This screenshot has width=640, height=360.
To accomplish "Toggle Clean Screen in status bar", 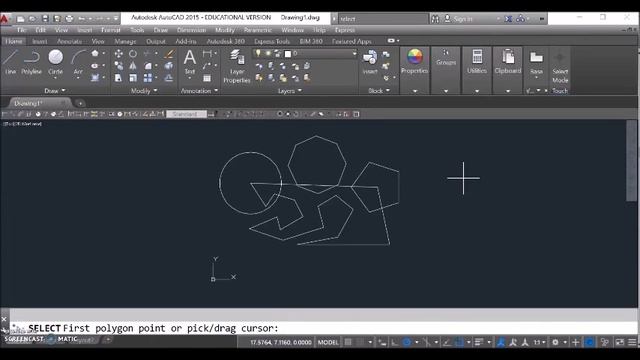I will (620, 342).
